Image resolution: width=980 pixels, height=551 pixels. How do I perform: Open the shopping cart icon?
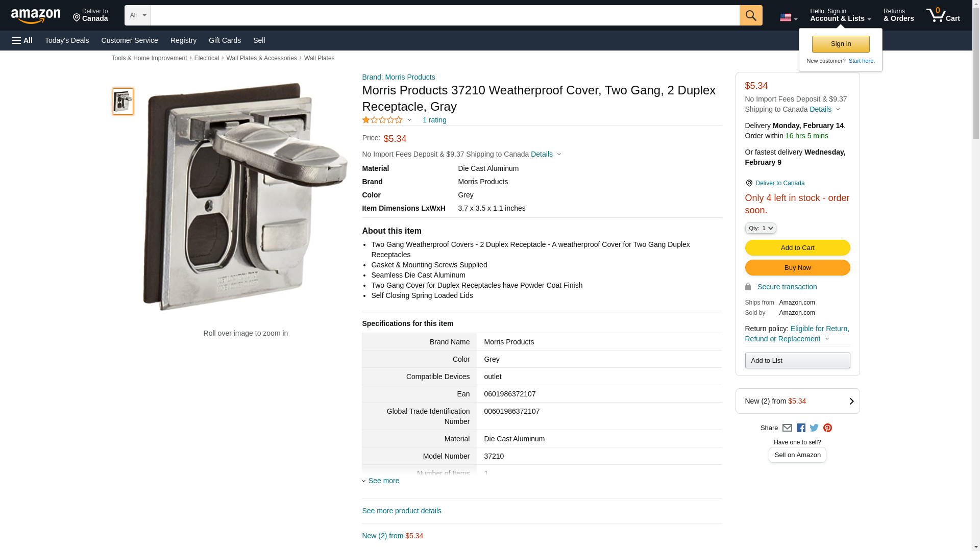(942, 15)
